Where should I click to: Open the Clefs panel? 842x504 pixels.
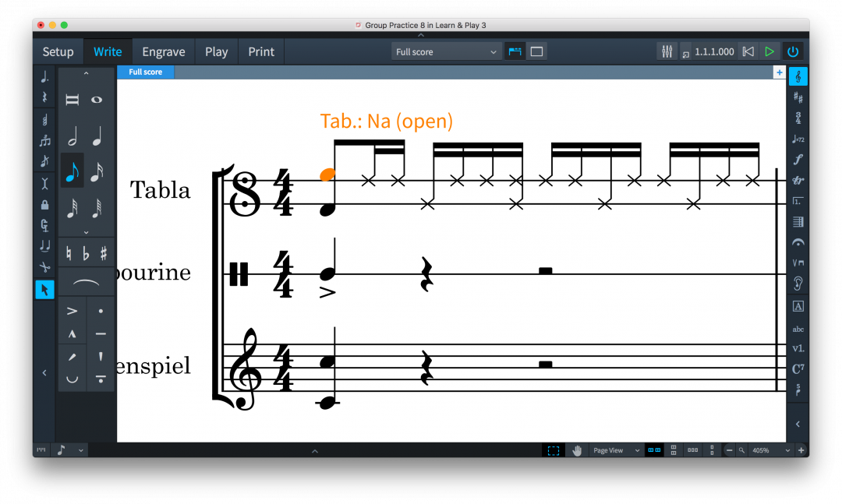click(798, 77)
